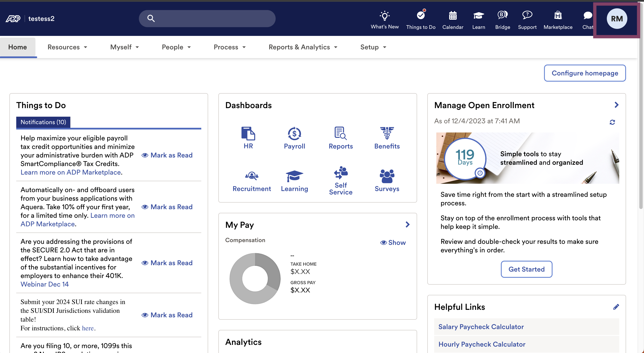Screen dimensions: 644x353
Task: Click the testess2 company name
Action: point(41,19)
